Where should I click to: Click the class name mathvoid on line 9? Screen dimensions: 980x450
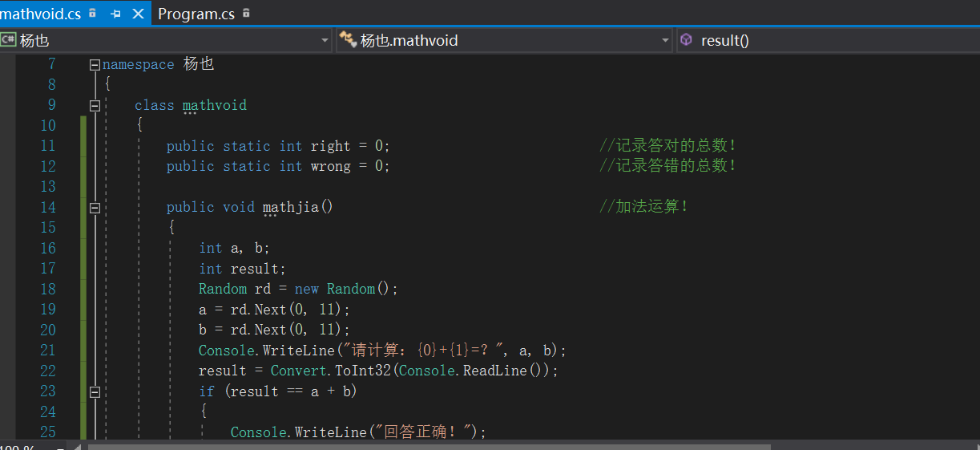tap(214, 105)
